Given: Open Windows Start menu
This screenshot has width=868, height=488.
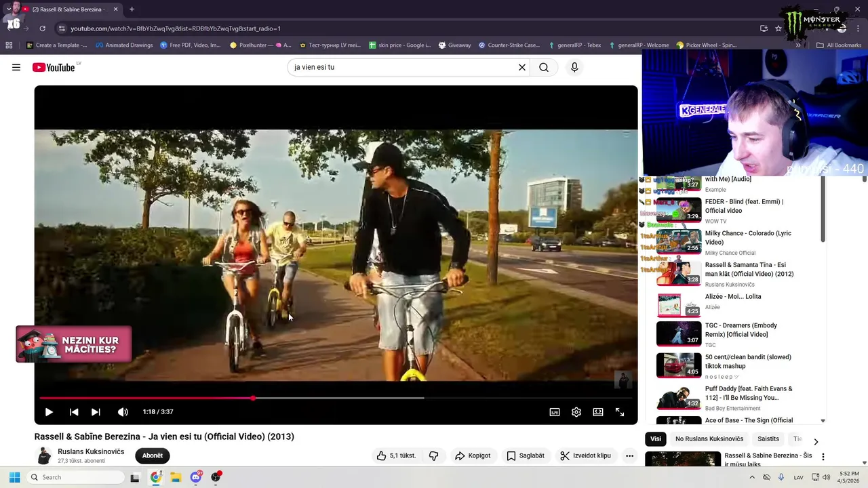Looking at the screenshot, I should point(14,477).
